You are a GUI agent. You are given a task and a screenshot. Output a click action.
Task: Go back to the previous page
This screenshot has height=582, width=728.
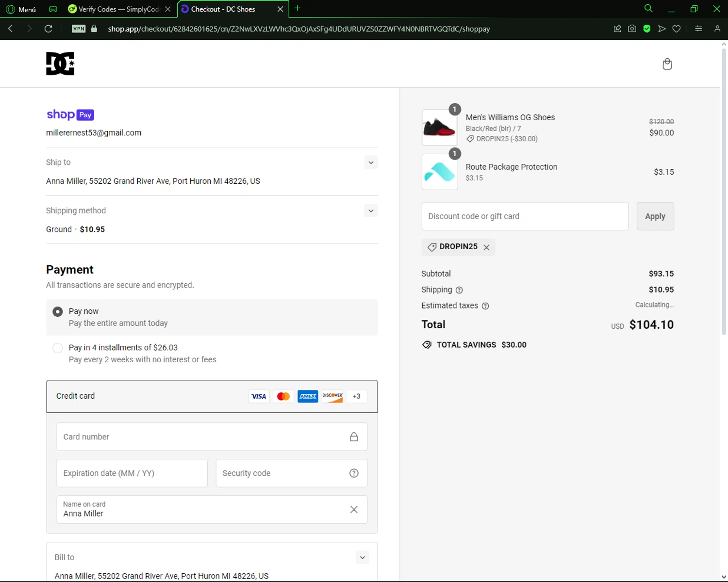click(x=11, y=29)
